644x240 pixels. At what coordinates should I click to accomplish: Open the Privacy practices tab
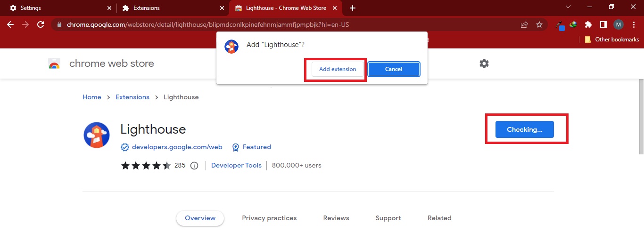click(x=269, y=218)
